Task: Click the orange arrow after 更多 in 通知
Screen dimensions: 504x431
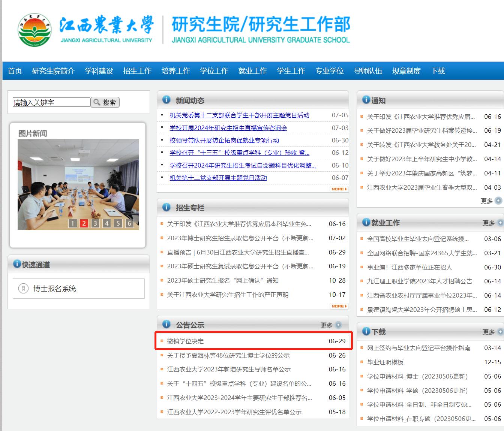Action: (x=499, y=201)
